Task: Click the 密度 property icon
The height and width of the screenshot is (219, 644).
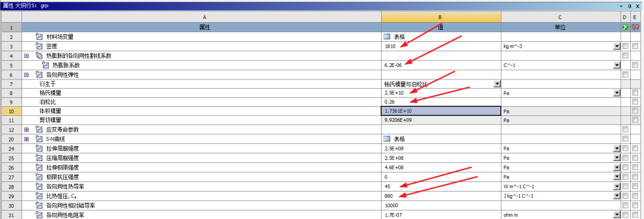Action: 39,46
